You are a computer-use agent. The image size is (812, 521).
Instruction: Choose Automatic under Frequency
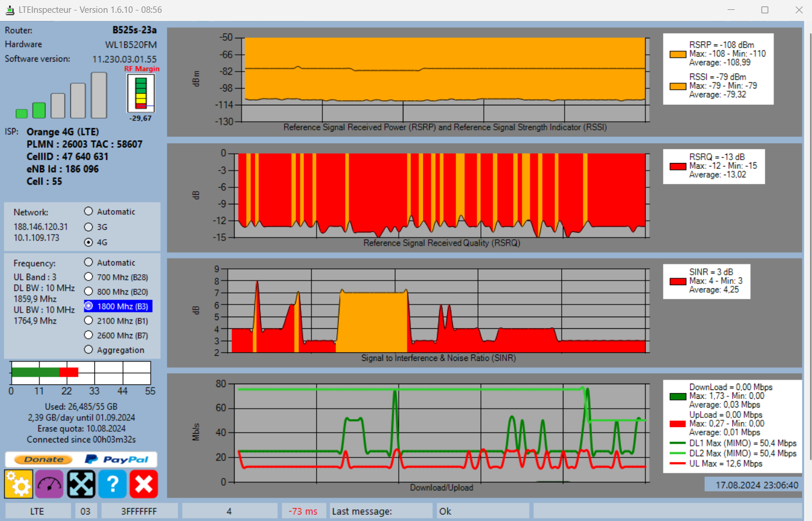click(109, 263)
